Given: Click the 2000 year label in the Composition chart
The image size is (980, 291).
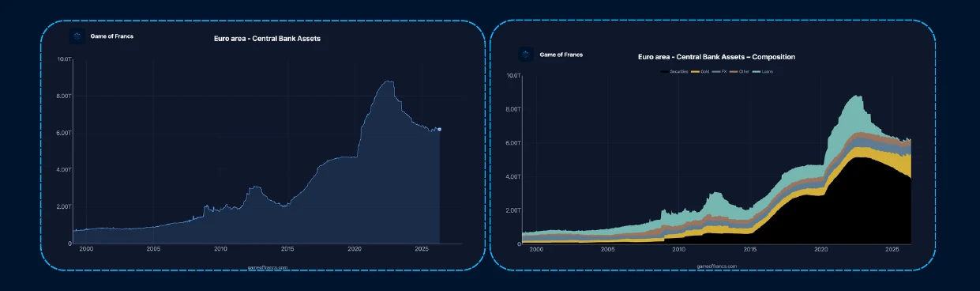Looking at the screenshot, I should [536, 249].
